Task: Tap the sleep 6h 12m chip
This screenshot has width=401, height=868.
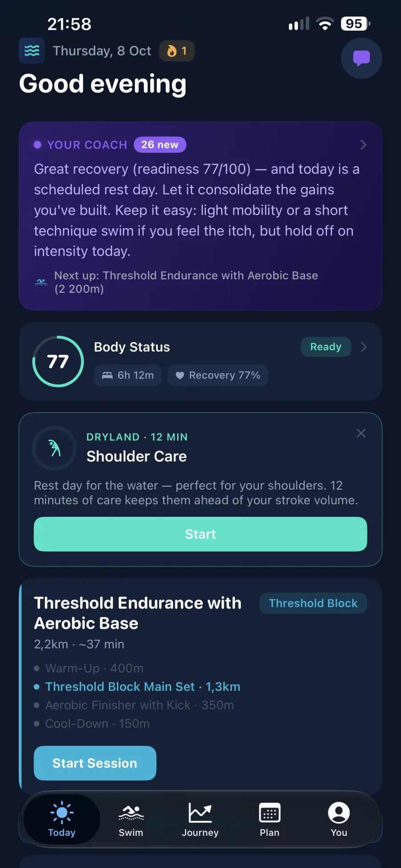Action: 128,375
